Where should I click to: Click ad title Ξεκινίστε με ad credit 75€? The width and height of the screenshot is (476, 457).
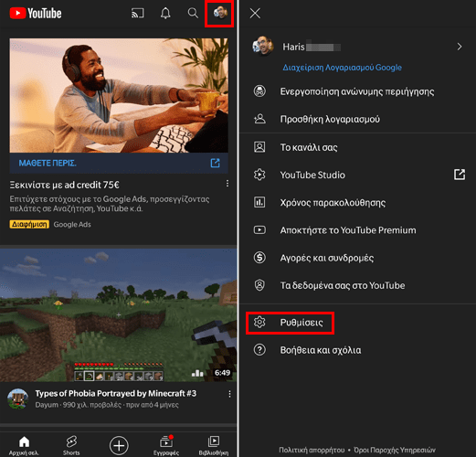(64, 185)
